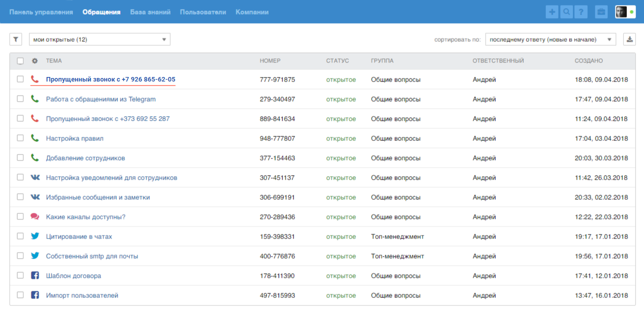The image size is (644, 314).
Task: Go to База знаний tab
Action: [150, 12]
